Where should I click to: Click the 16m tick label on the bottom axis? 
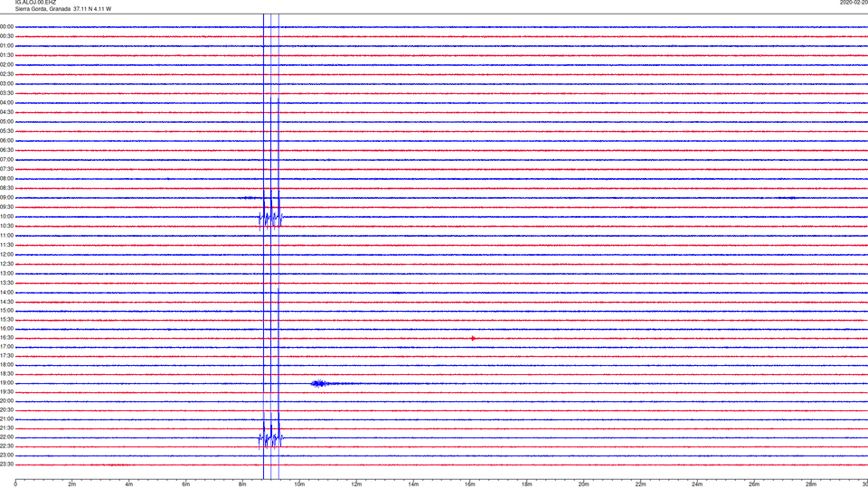(x=470, y=484)
